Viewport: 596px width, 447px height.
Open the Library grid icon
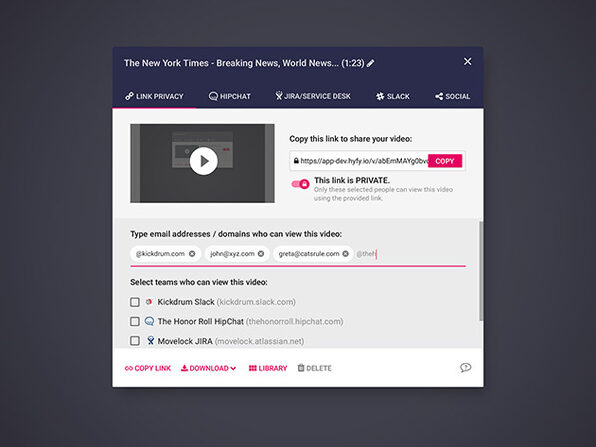click(252, 368)
